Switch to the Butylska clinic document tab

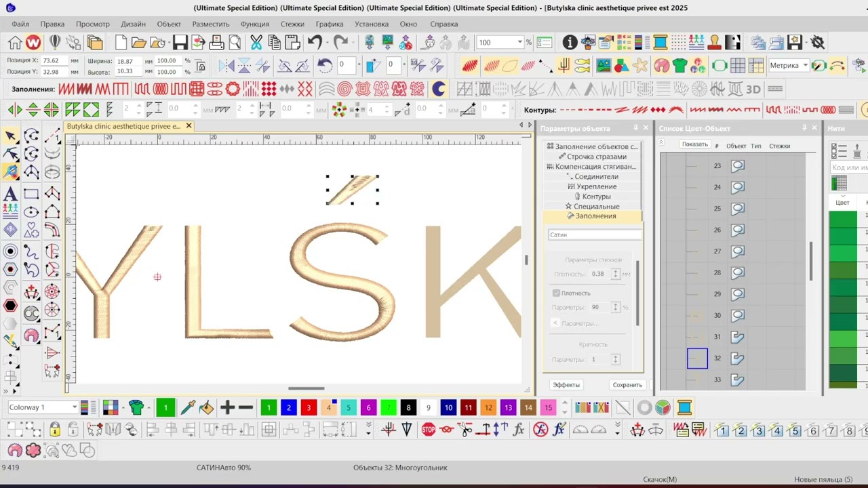point(123,126)
